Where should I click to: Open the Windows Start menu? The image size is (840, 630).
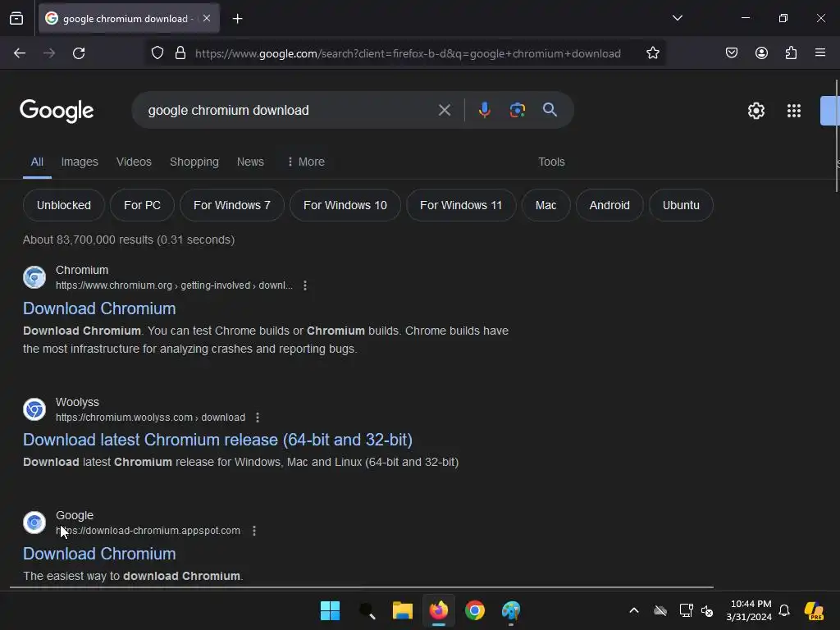pyautogui.click(x=330, y=610)
